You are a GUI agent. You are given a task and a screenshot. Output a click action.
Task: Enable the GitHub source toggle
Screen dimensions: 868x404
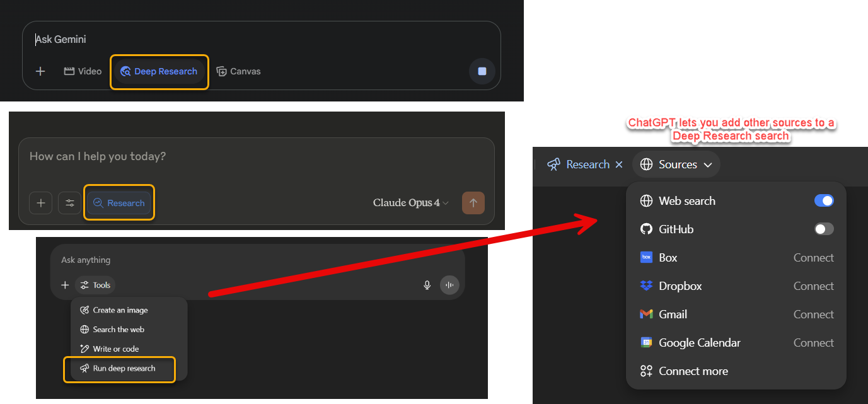click(x=824, y=229)
